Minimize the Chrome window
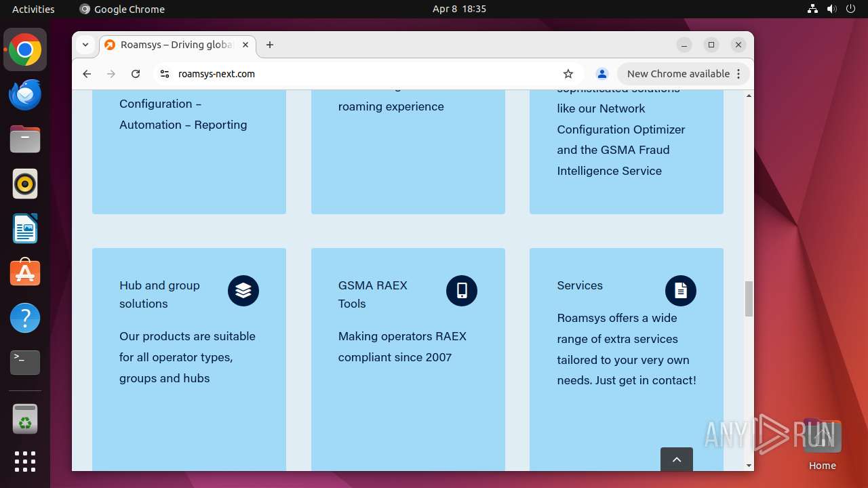The width and height of the screenshot is (868, 488). [x=684, y=45]
